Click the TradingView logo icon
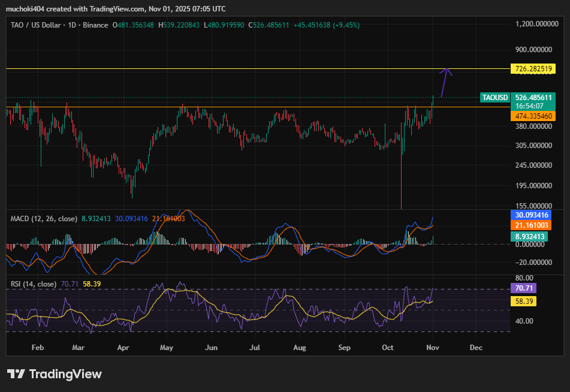The width and height of the screenshot is (570, 392). 16,374
